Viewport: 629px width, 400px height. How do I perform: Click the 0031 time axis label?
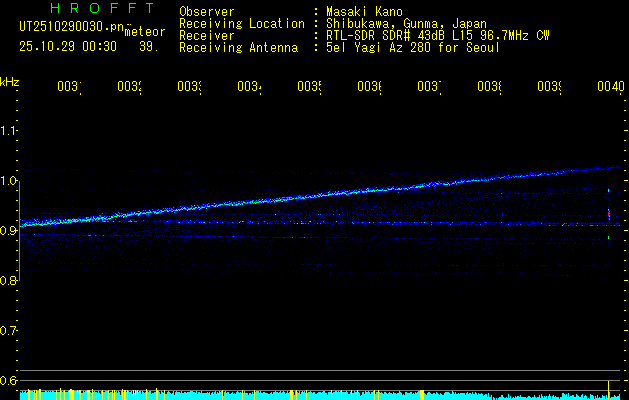pos(69,86)
